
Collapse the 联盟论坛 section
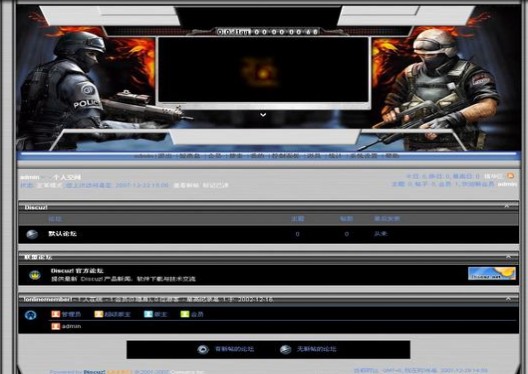tap(508, 257)
